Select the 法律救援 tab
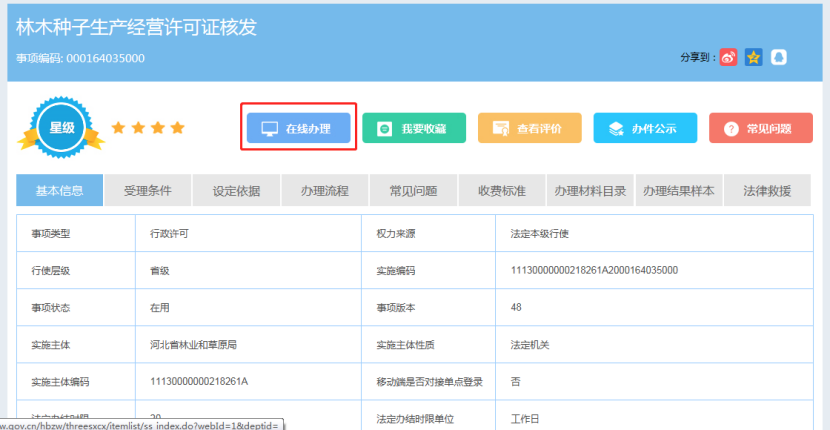 767,190
